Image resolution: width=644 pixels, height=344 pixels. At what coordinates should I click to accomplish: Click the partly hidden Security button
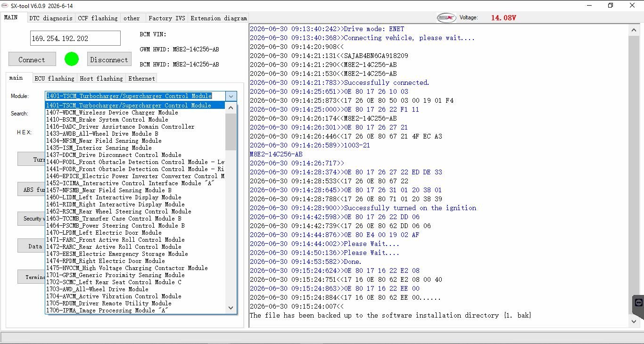pos(32,218)
